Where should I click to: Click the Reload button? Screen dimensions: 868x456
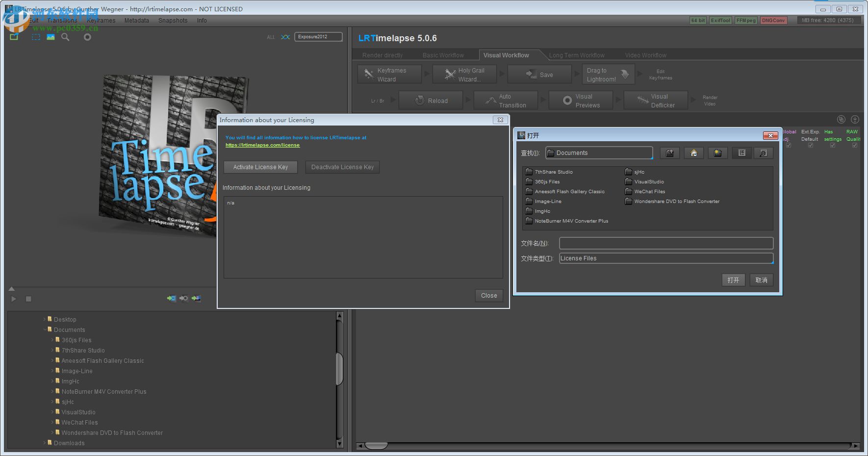431,101
